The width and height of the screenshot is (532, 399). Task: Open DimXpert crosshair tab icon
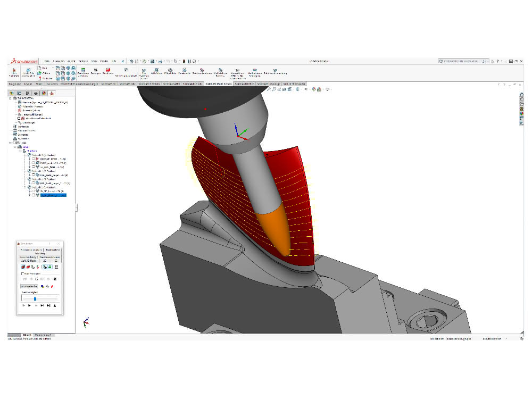36,93
